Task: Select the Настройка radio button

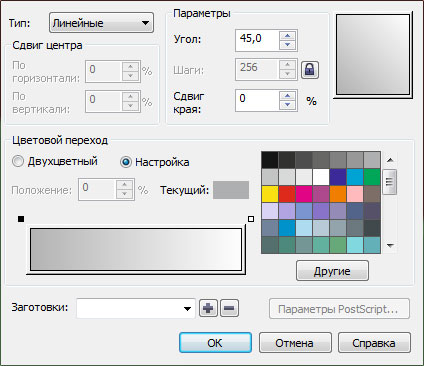Action: pyautogui.click(x=126, y=162)
